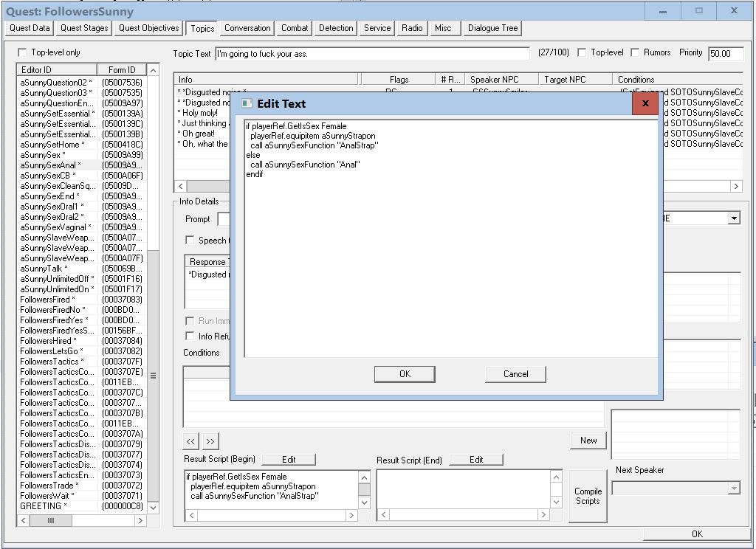Switch to the Quest Stages tab
756x549 pixels.
tap(84, 28)
